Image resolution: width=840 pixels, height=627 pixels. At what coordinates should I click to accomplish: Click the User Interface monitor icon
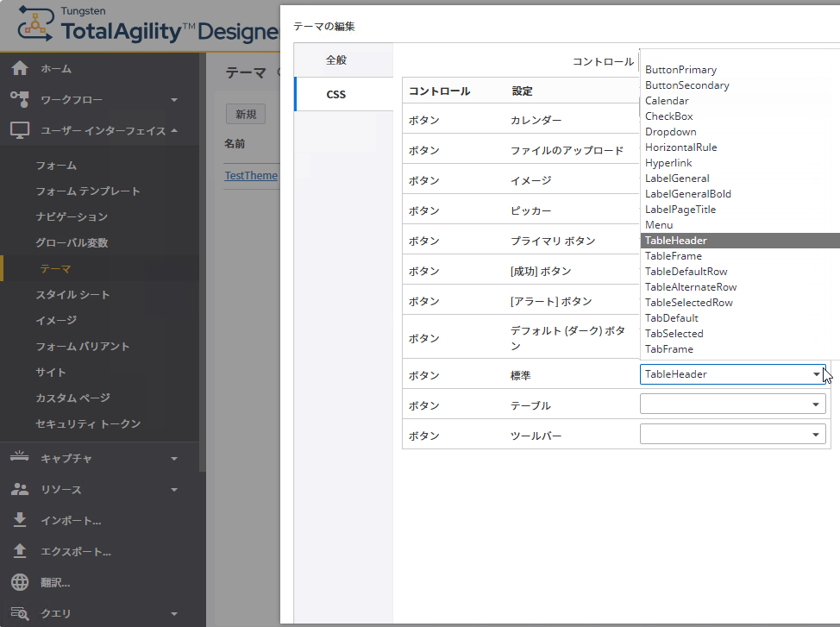[x=20, y=131]
